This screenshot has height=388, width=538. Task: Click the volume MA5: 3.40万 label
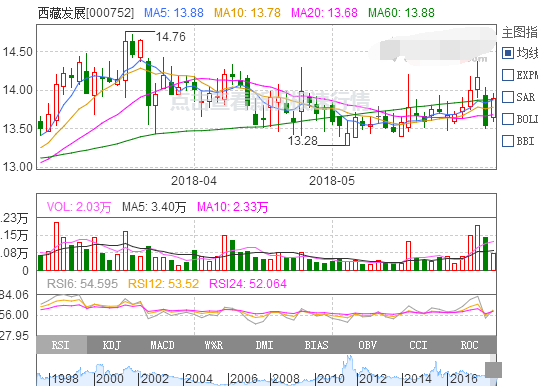154,207
